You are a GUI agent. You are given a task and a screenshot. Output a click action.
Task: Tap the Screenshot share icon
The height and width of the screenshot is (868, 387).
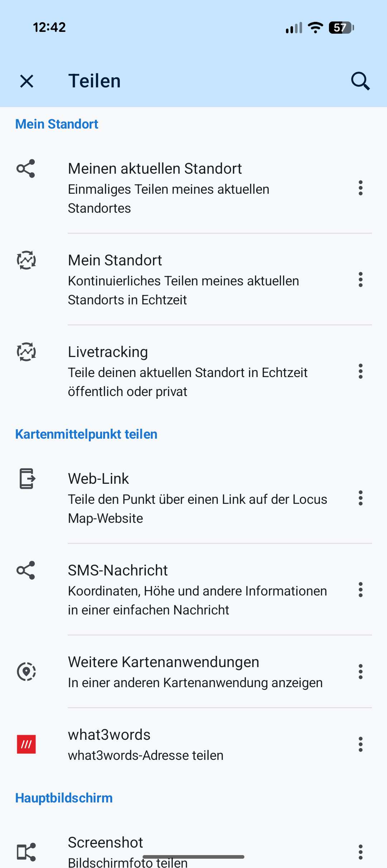click(x=26, y=852)
